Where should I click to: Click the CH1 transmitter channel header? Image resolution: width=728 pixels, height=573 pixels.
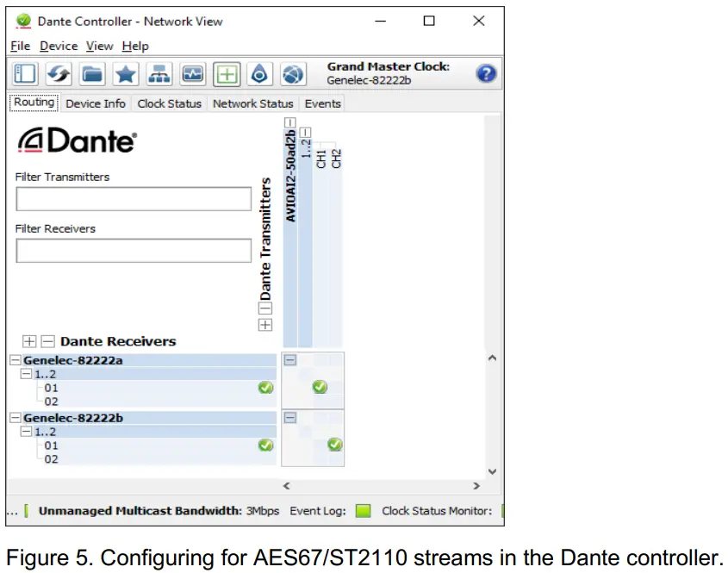320,159
